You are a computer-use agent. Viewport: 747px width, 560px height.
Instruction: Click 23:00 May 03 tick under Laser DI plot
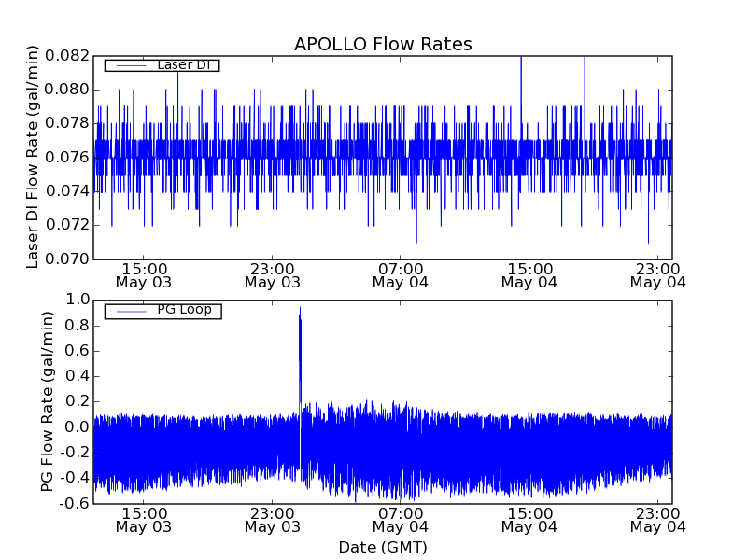pyautogui.click(x=272, y=274)
